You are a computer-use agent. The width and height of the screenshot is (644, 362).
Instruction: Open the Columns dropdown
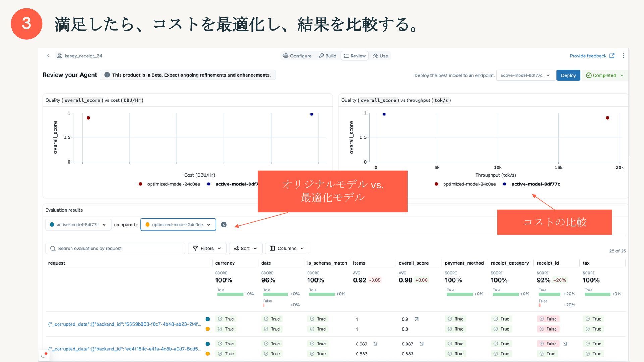[x=287, y=248]
